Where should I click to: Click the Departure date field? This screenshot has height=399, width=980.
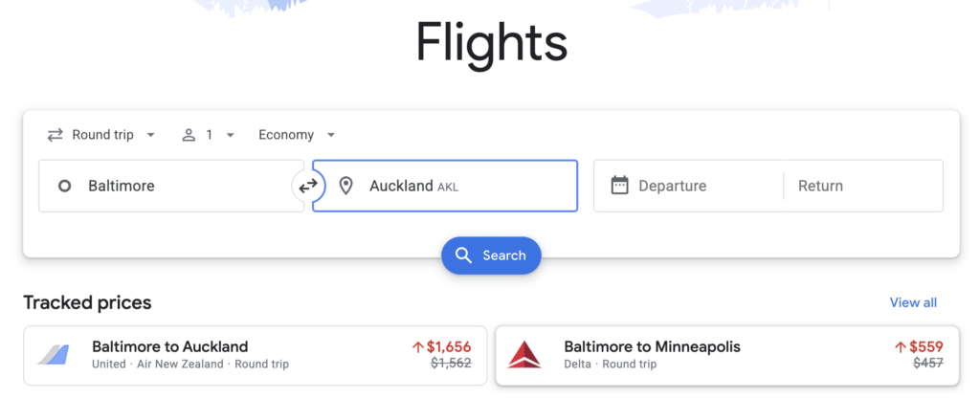click(688, 186)
